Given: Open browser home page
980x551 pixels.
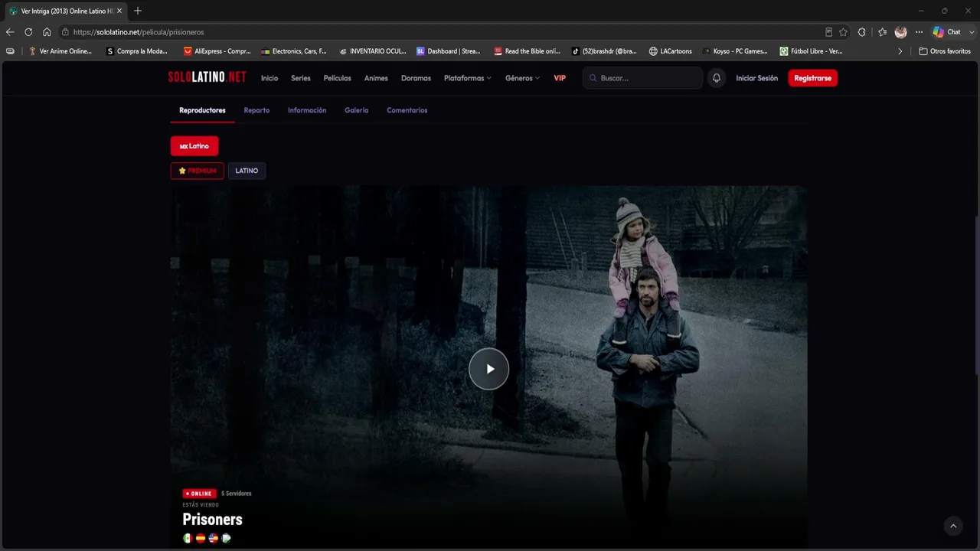Looking at the screenshot, I should coord(47,32).
